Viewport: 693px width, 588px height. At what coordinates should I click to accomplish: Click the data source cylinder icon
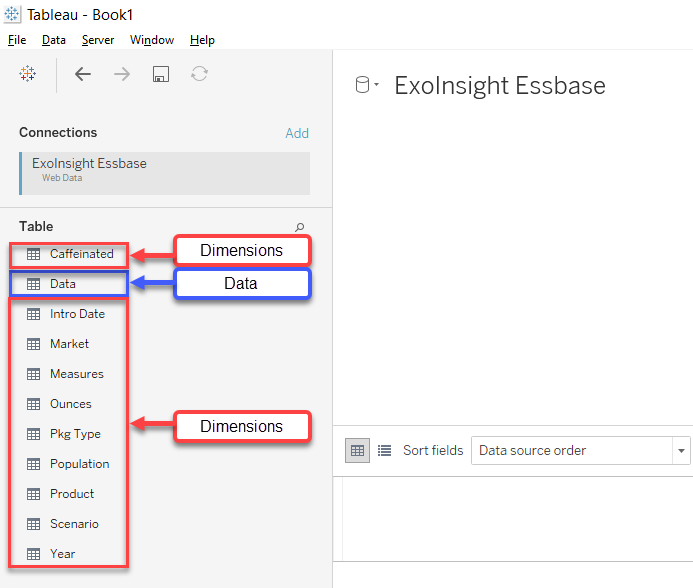362,85
